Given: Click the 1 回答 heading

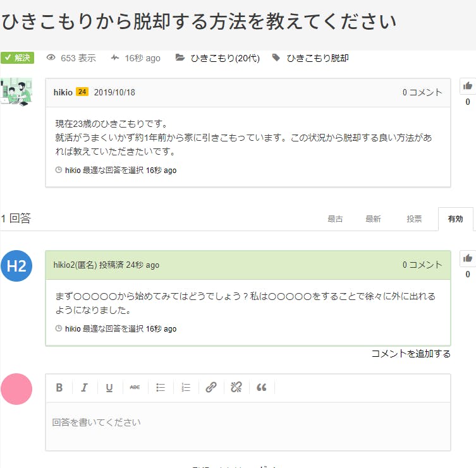Looking at the screenshot, I should (x=16, y=219).
